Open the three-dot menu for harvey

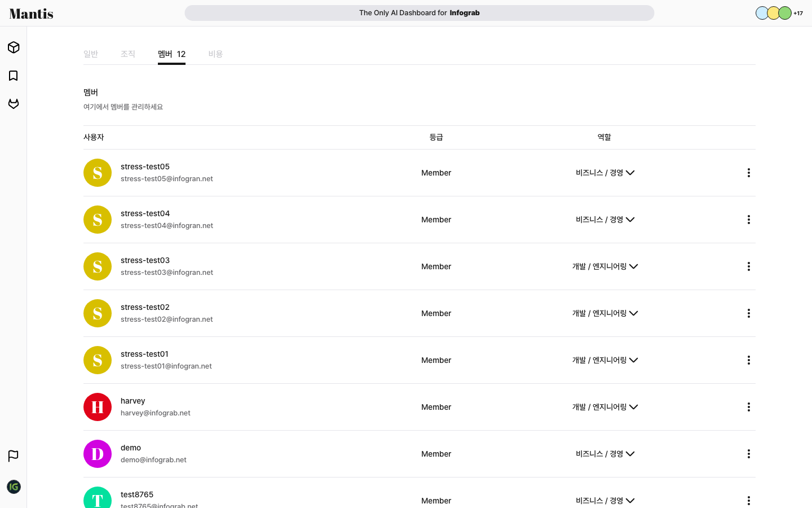748,407
